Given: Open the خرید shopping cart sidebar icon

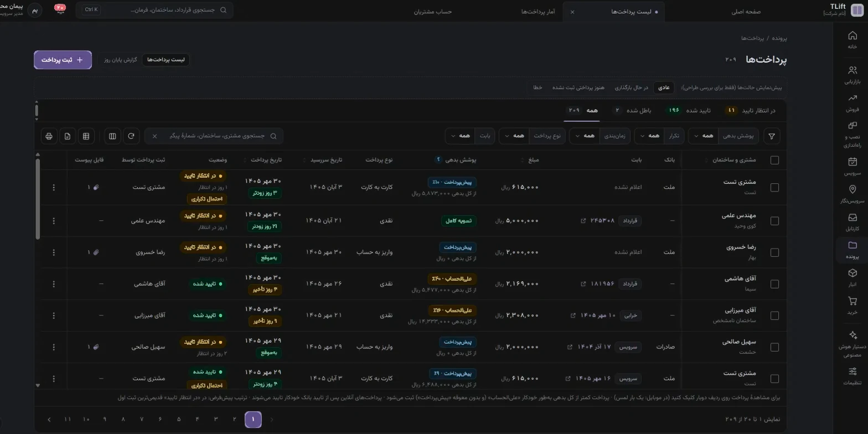Looking at the screenshot, I should pyautogui.click(x=852, y=306).
